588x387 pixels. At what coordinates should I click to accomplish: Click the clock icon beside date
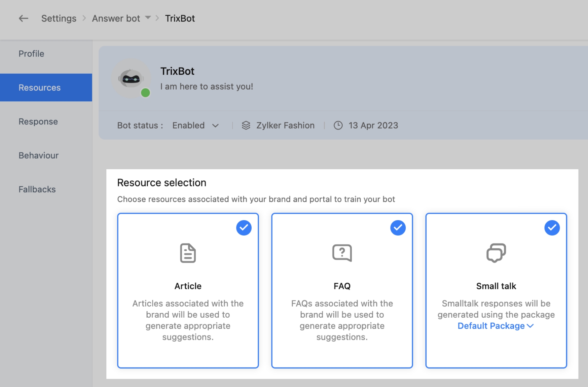pos(338,126)
